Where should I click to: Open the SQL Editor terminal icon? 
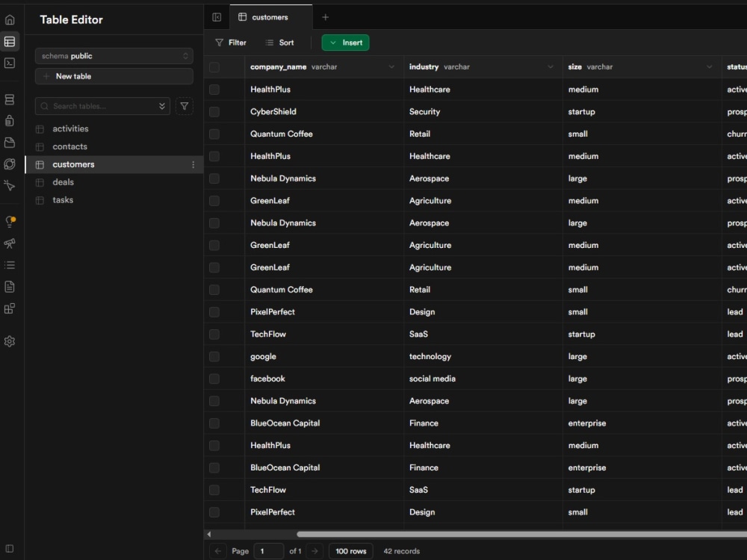click(x=10, y=63)
